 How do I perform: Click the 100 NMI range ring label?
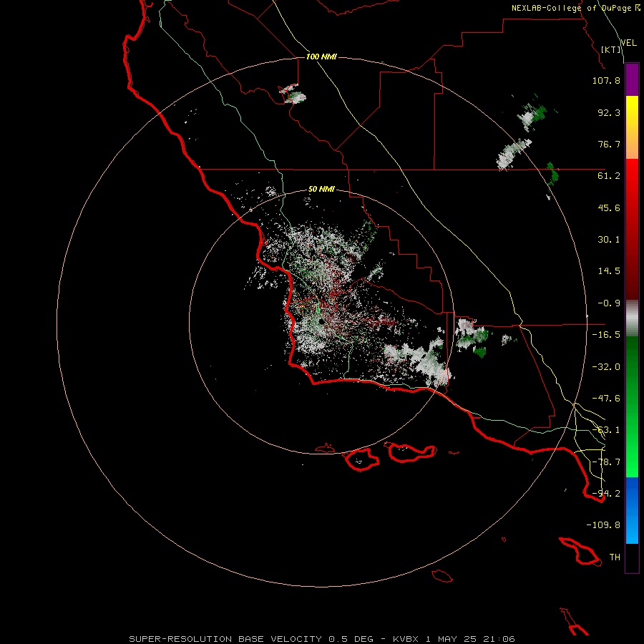click(x=321, y=57)
